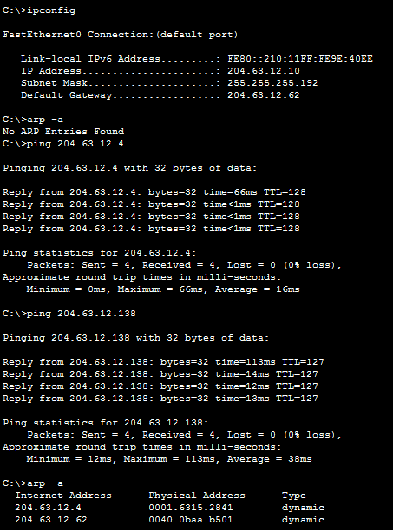Click the Link-local IPv6 address FE80::210:11FF:FE9E:40EE
Screen dimensions: 393x532
tap(300, 59)
